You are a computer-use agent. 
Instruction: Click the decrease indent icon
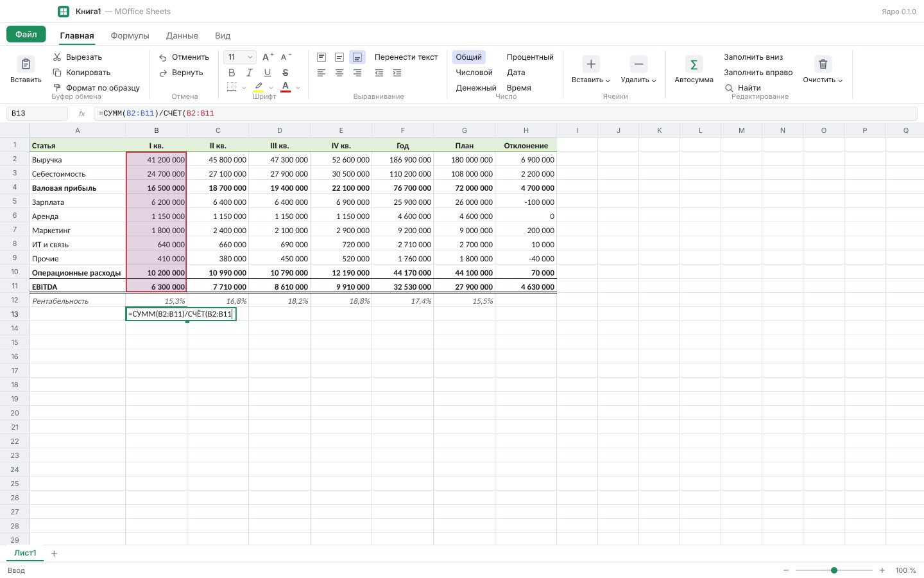click(379, 73)
